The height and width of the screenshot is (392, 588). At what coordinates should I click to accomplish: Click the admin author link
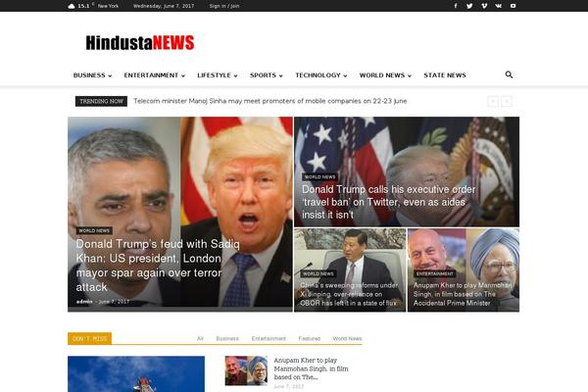84,302
